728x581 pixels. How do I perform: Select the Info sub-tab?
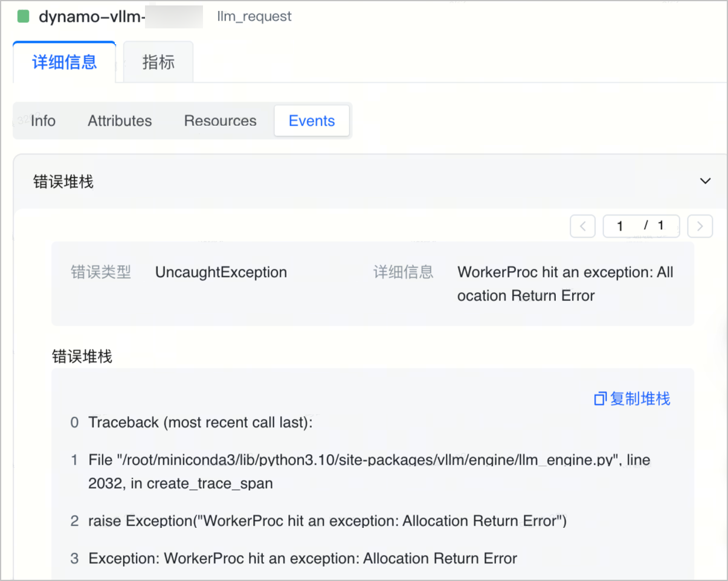point(43,121)
